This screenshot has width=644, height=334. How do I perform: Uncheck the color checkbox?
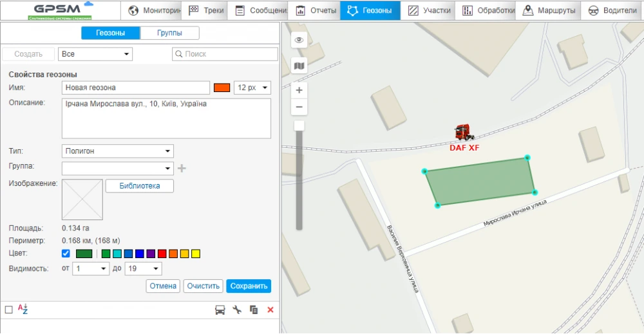[66, 254]
